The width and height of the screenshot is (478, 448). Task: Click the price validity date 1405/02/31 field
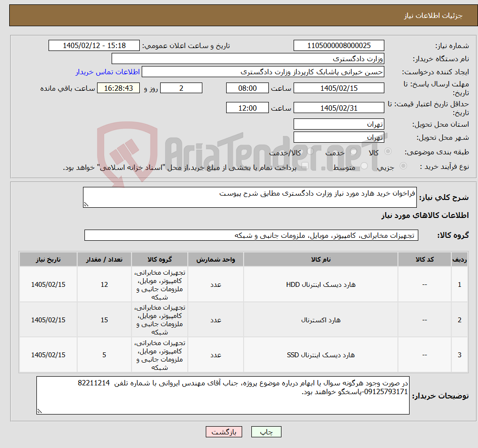click(x=339, y=108)
